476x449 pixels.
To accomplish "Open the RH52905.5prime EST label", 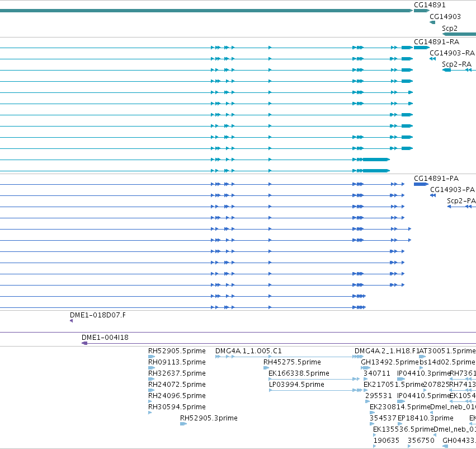I will point(177,351).
